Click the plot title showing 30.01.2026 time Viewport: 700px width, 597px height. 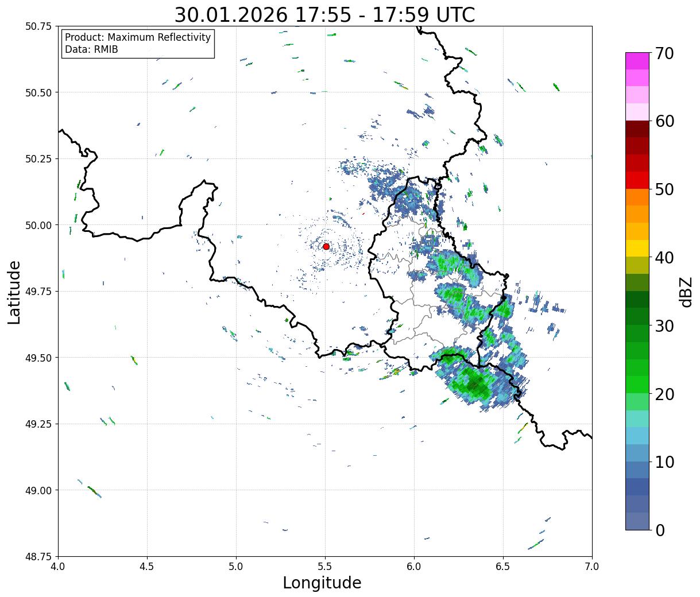point(324,14)
